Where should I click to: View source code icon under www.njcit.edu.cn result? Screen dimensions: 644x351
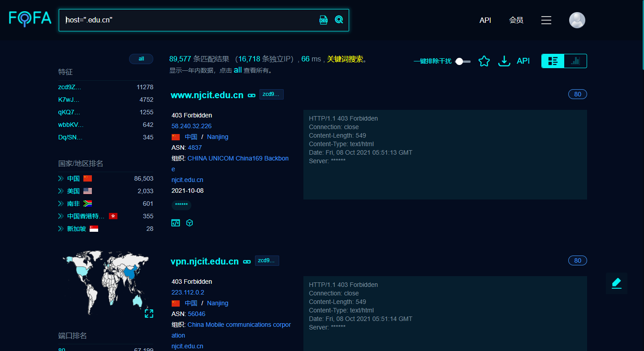coord(176,223)
